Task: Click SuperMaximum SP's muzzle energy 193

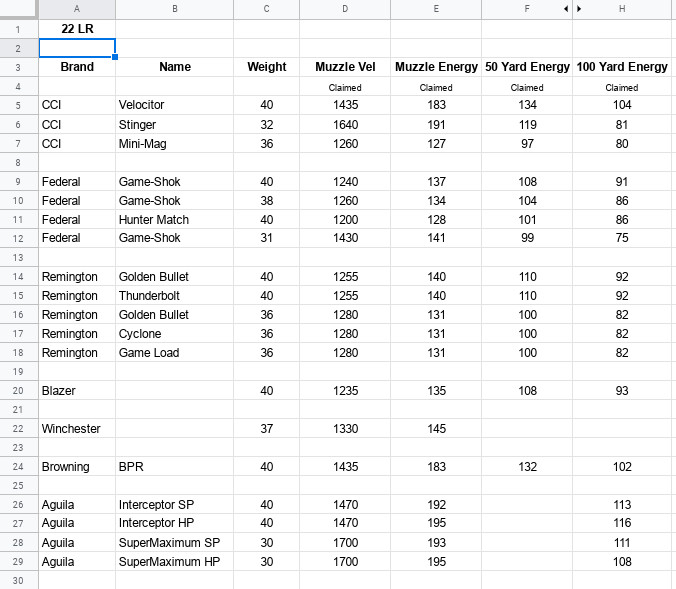Action: [x=436, y=542]
